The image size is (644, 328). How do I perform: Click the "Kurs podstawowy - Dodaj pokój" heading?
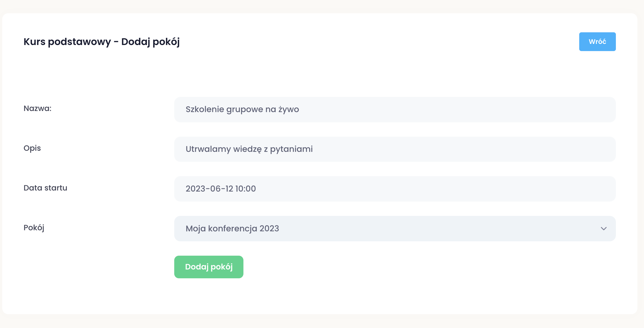click(x=101, y=42)
